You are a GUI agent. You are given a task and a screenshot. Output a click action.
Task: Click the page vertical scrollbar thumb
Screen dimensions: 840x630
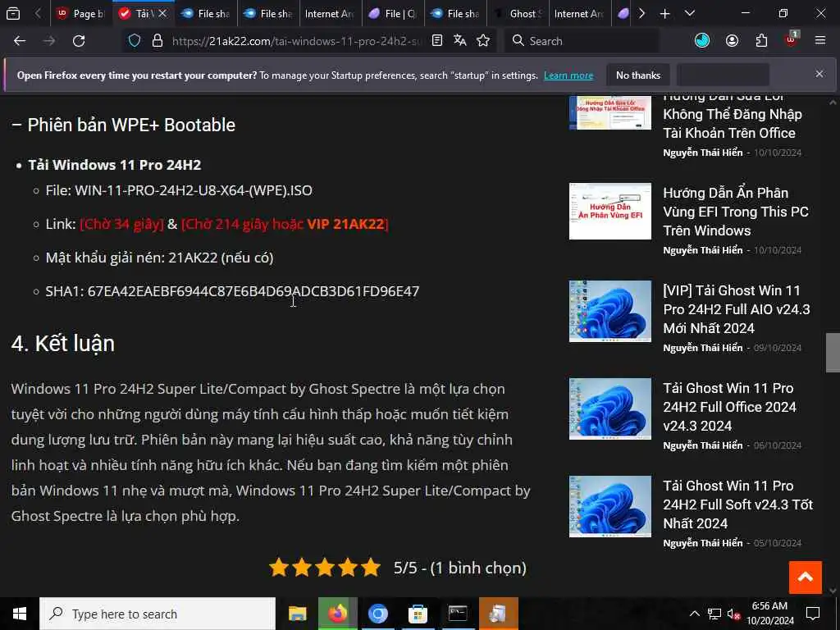click(x=833, y=352)
